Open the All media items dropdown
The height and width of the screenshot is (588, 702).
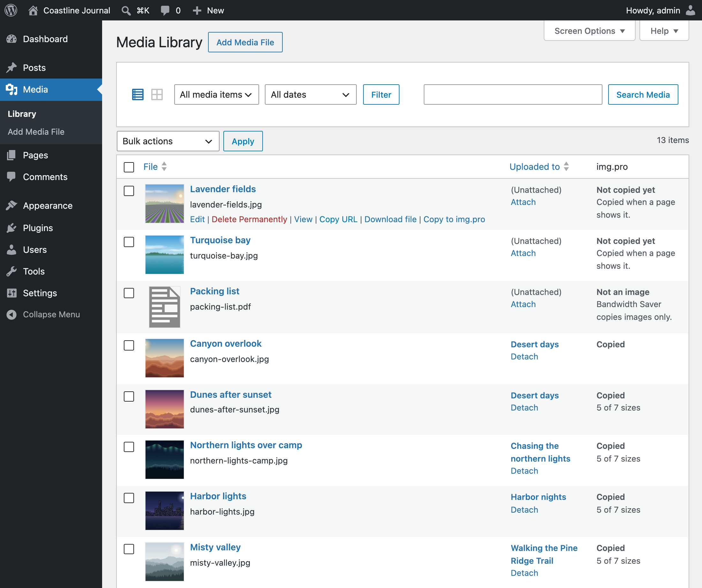point(216,95)
